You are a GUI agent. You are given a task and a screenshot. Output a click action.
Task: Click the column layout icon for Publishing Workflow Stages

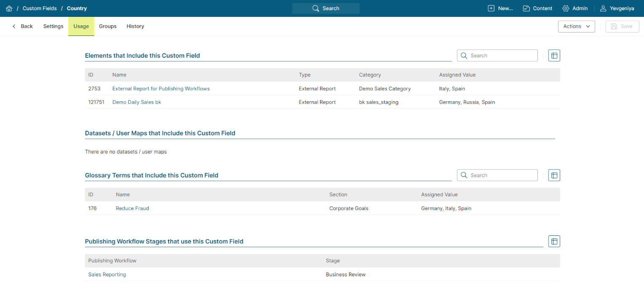click(x=554, y=241)
